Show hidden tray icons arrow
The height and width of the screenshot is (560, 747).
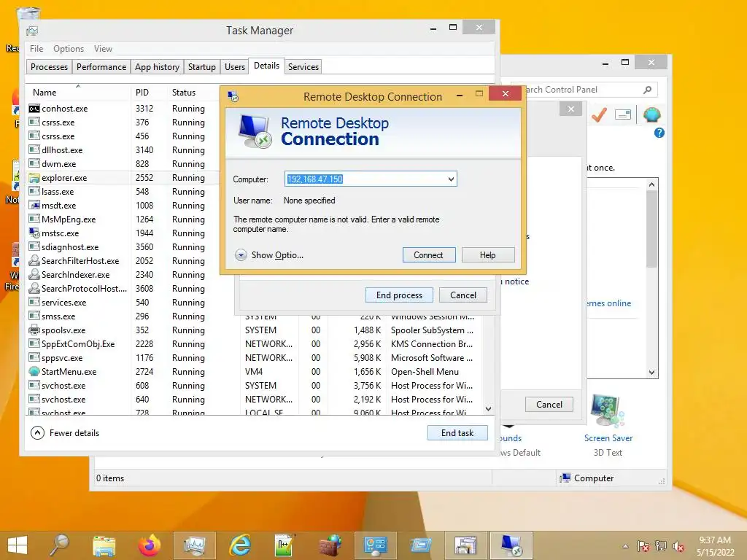tap(625, 546)
